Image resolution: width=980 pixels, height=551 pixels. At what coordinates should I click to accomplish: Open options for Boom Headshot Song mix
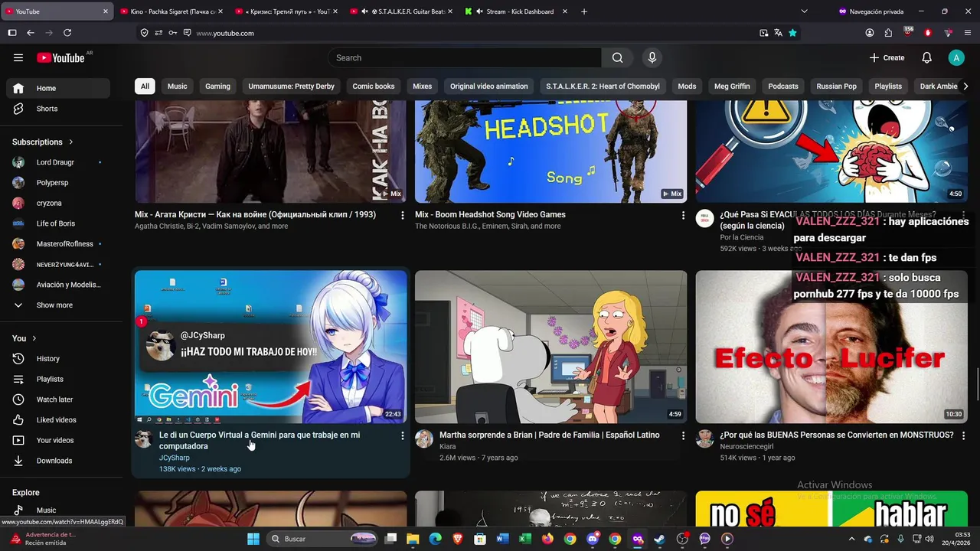[683, 215]
